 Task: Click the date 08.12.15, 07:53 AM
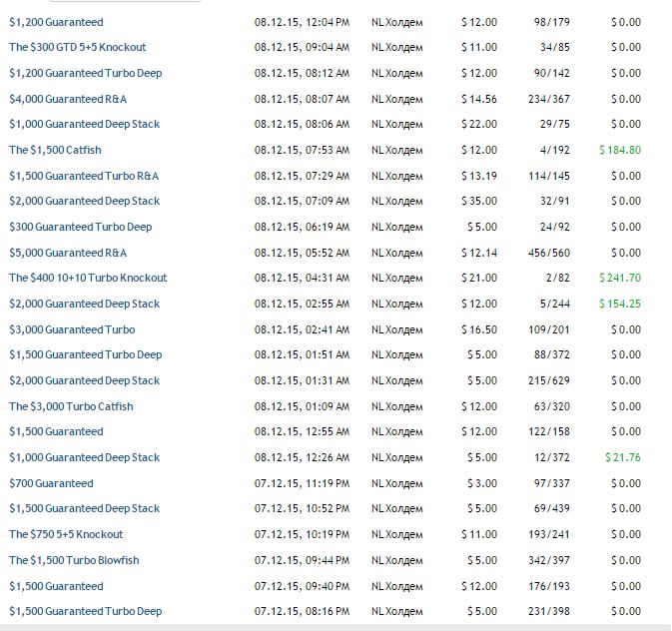302,150
